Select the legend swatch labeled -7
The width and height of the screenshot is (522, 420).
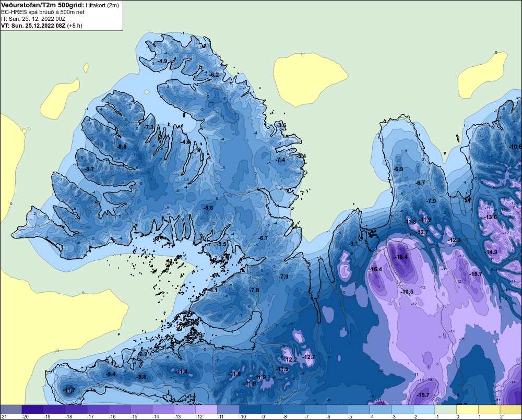(316, 410)
